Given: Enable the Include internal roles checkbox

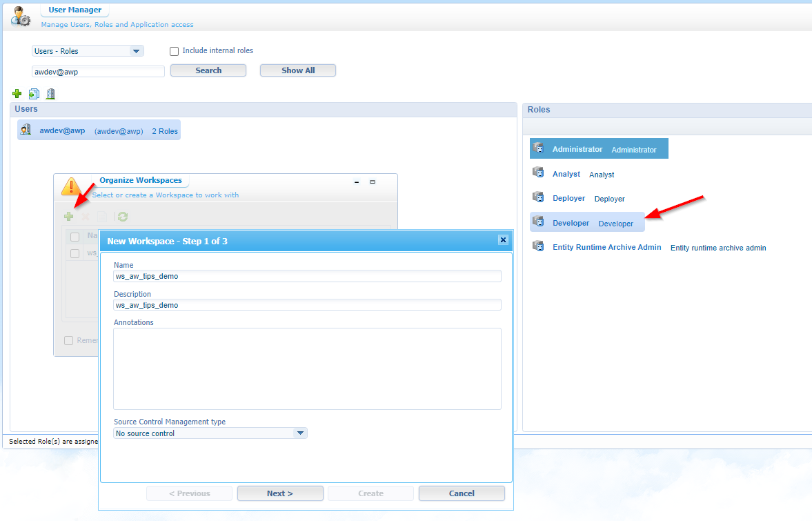Looking at the screenshot, I should pos(175,51).
